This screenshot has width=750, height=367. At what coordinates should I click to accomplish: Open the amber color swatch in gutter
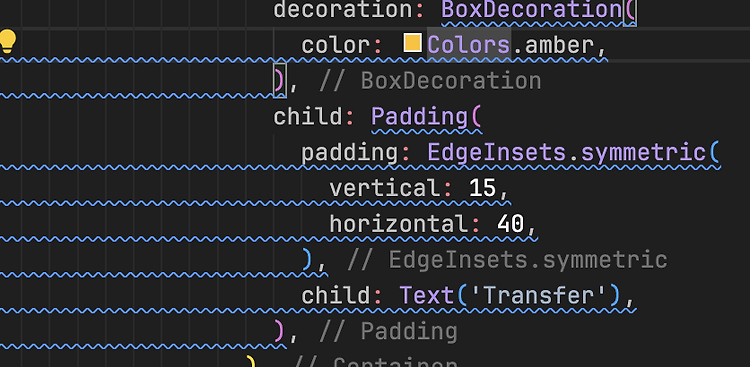[x=412, y=43]
